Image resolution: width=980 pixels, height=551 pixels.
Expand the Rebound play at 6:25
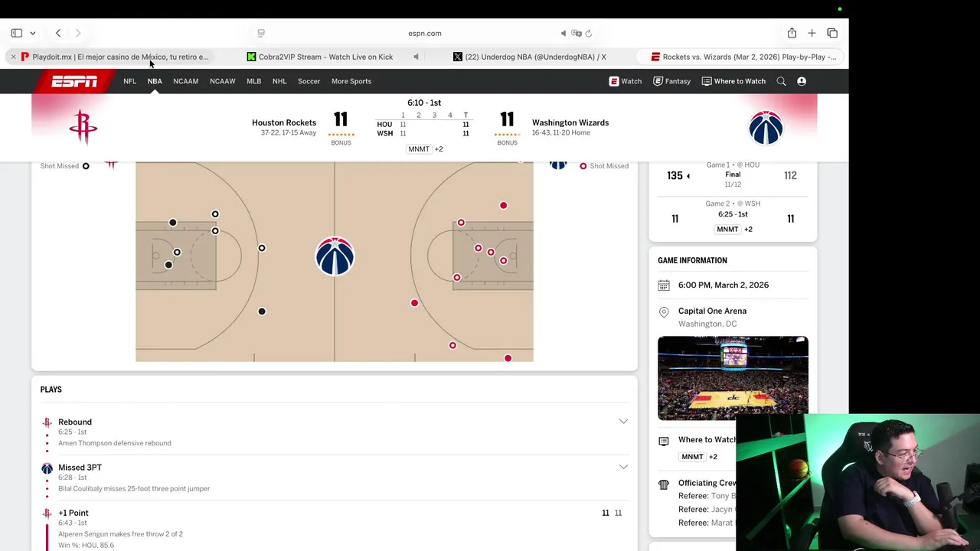coord(623,422)
